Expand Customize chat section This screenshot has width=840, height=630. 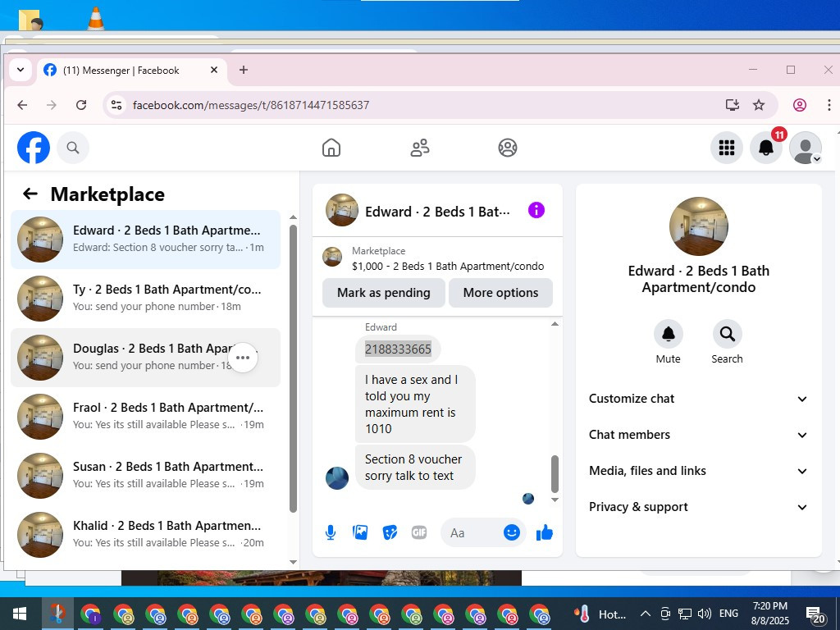coord(698,399)
